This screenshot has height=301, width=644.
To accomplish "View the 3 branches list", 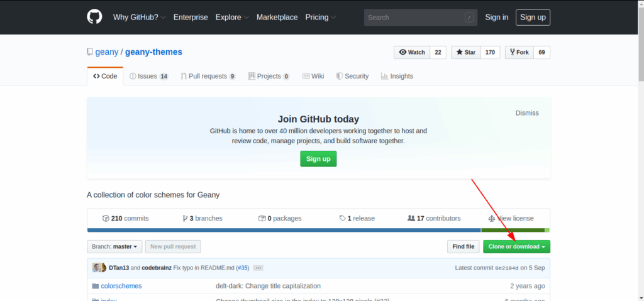I will coord(203,218).
